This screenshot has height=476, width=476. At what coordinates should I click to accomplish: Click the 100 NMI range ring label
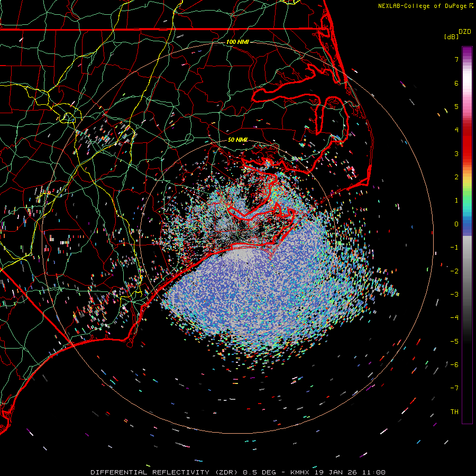pyautogui.click(x=237, y=42)
